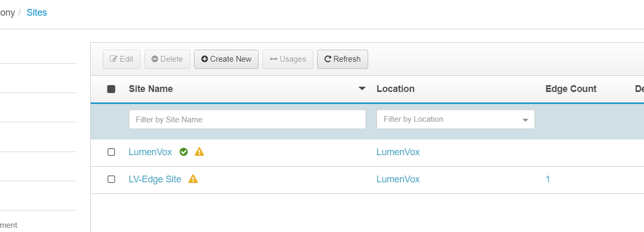
Task: Refresh the sites list
Action: click(343, 59)
